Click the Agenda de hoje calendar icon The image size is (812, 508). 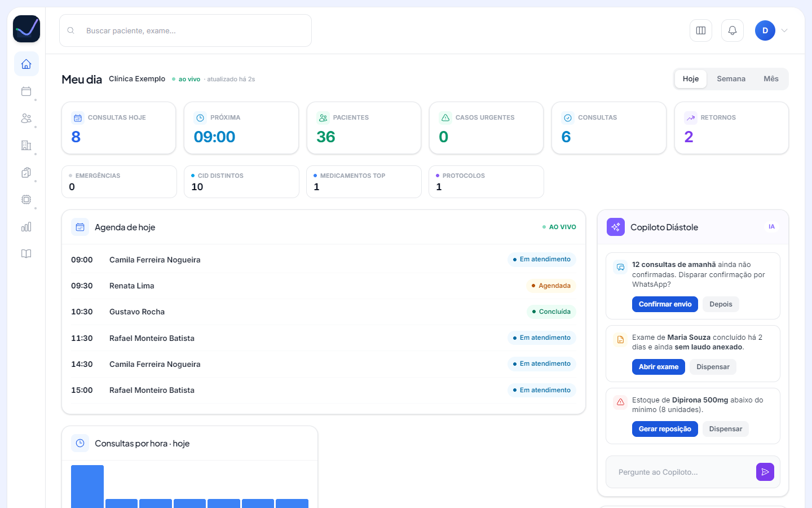click(80, 227)
